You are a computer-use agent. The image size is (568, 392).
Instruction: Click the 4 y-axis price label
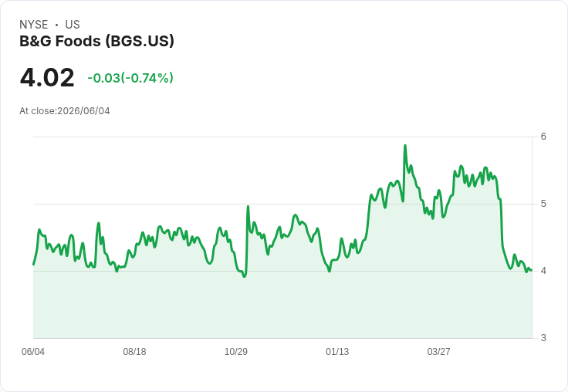click(x=543, y=271)
